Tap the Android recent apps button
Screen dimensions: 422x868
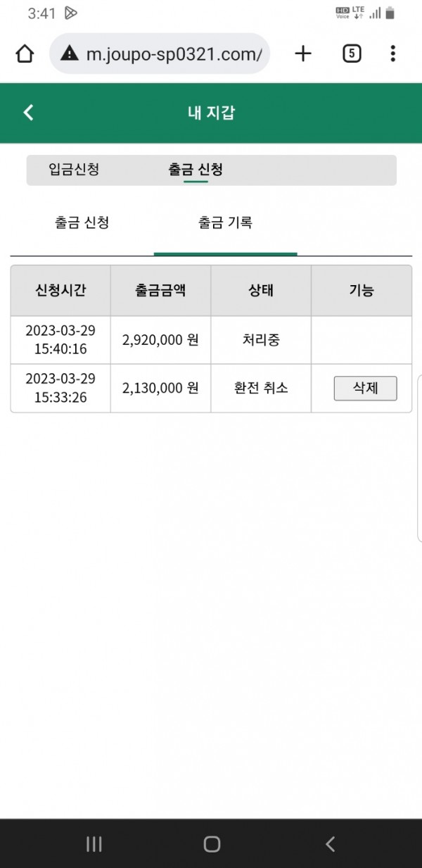pos(94,844)
